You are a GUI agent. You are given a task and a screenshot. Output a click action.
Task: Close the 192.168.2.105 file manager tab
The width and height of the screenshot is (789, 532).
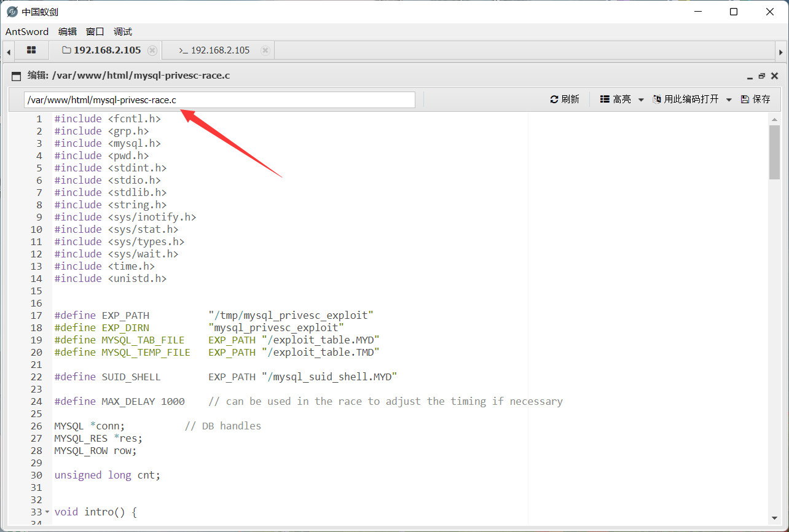pyautogui.click(x=152, y=50)
